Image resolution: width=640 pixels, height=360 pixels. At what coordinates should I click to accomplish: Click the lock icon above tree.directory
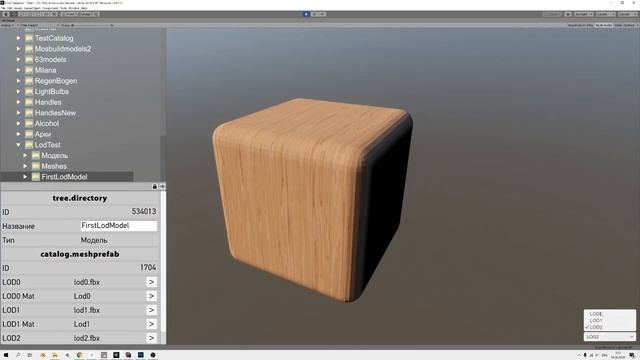[155, 187]
